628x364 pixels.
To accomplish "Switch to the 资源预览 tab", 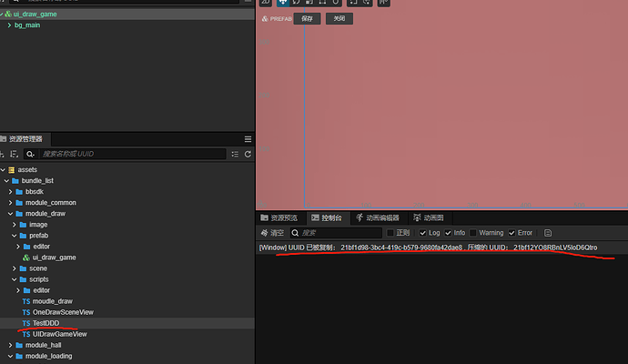I will coord(279,217).
